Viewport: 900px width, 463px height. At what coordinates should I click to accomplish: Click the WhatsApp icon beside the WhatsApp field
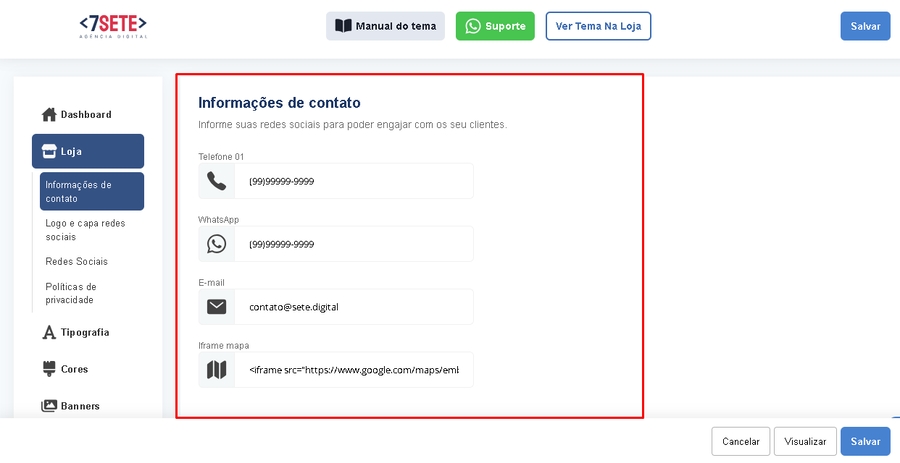pyautogui.click(x=217, y=244)
